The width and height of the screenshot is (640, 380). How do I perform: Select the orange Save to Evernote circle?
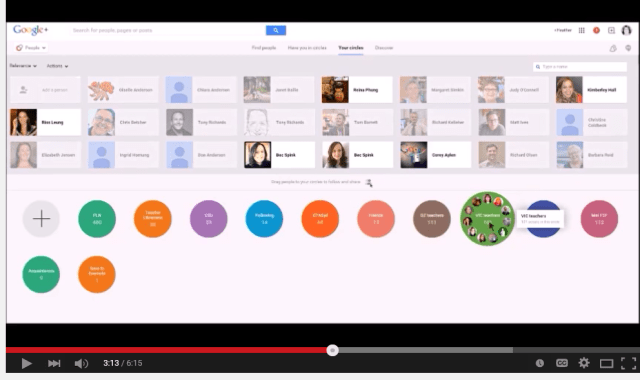click(97, 274)
